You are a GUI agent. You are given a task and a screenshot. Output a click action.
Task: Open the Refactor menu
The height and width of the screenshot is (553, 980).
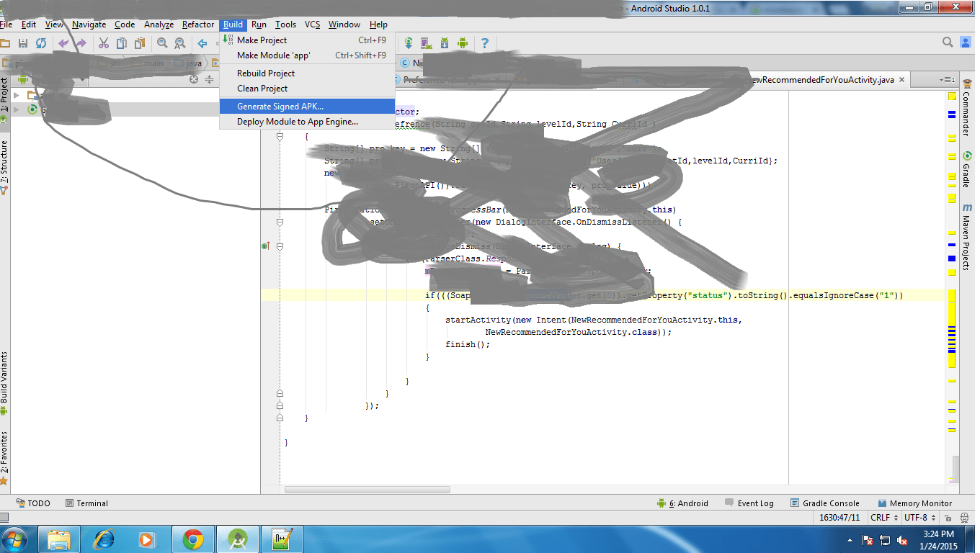click(x=198, y=24)
